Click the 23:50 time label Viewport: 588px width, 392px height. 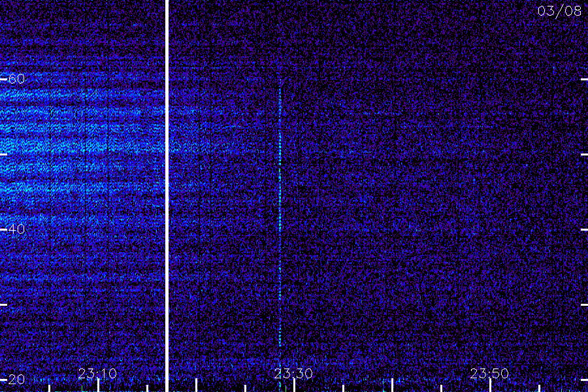click(x=489, y=374)
